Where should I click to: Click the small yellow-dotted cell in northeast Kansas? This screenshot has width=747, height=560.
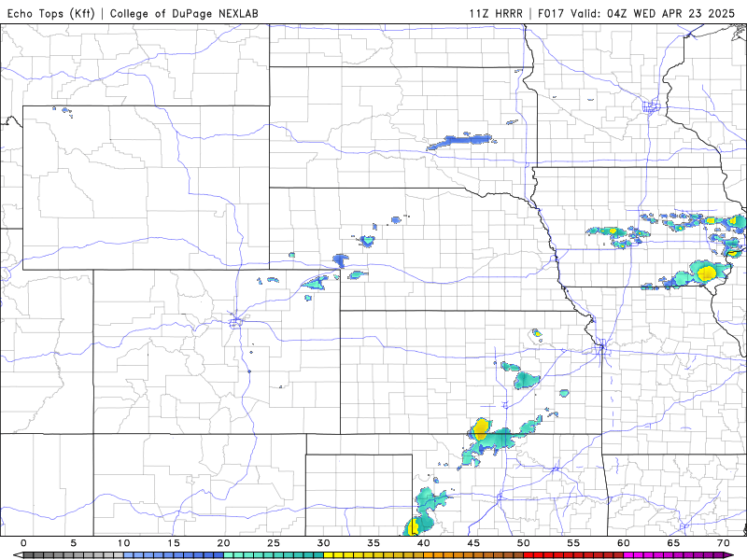[x=537, y=333]
